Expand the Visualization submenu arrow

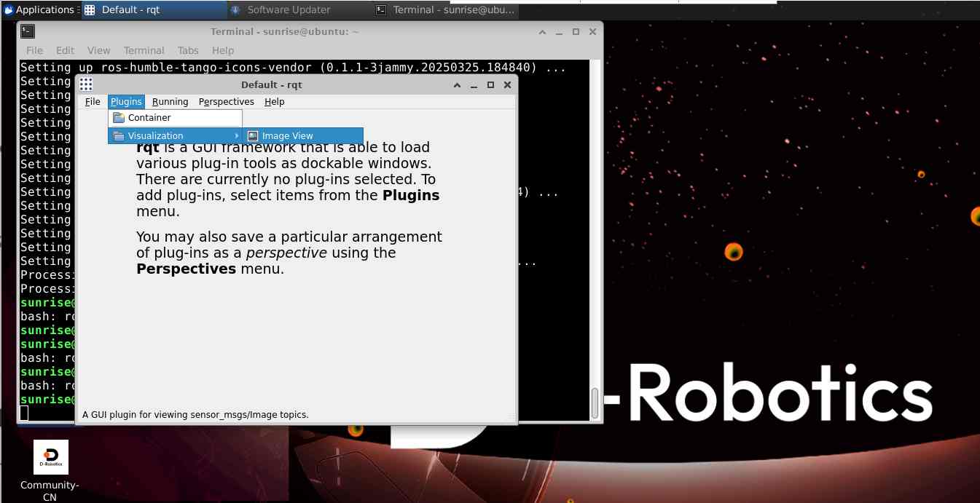click(236, 136)
